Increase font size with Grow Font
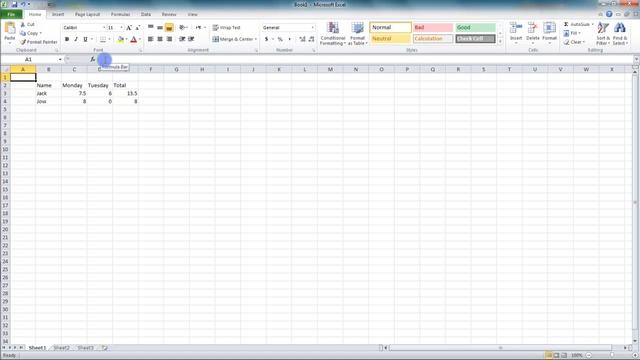The image size is (640, 360). 129,28
